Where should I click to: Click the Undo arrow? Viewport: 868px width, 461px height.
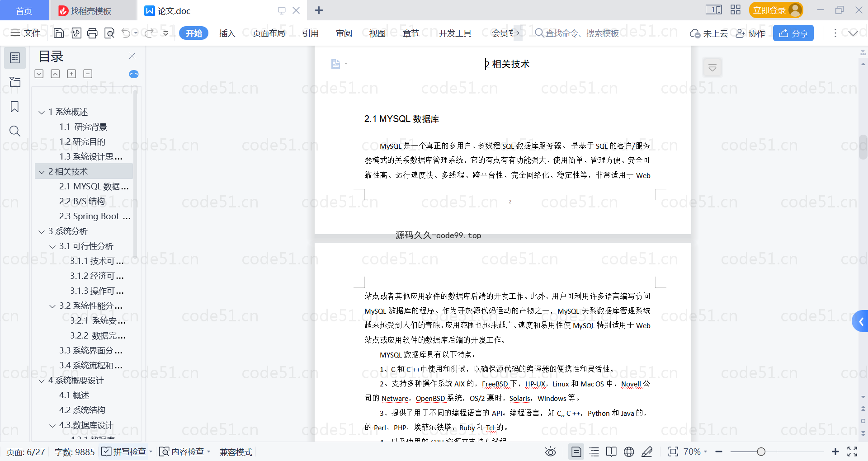pyautogui.click(x=126, y=33)
